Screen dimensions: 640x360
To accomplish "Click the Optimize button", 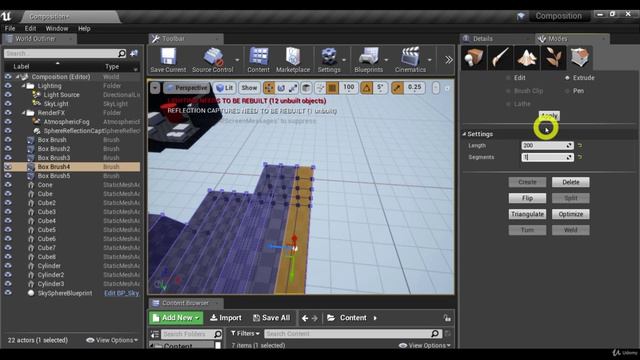I will pyautogui.click(x=571, y=214).
